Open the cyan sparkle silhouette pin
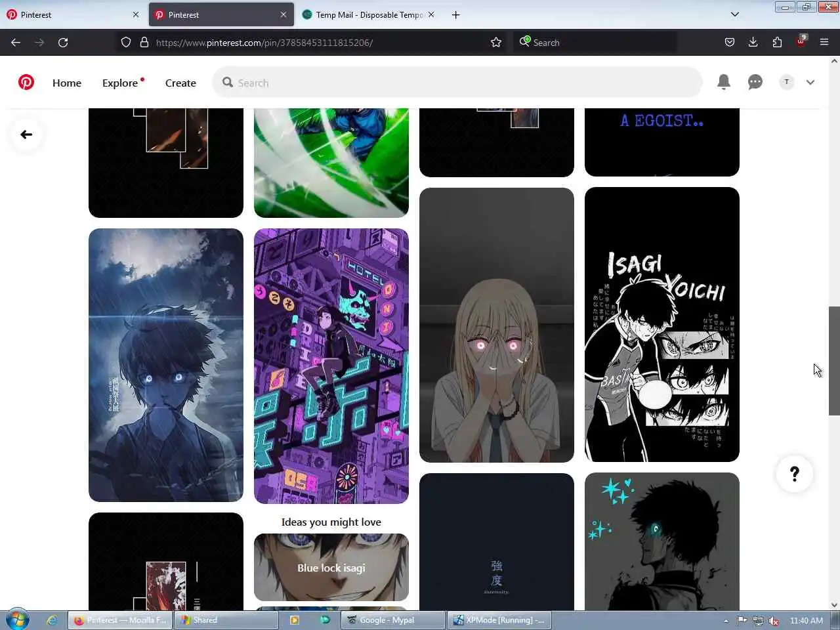840x630 pixels. (x=661, y=541)
